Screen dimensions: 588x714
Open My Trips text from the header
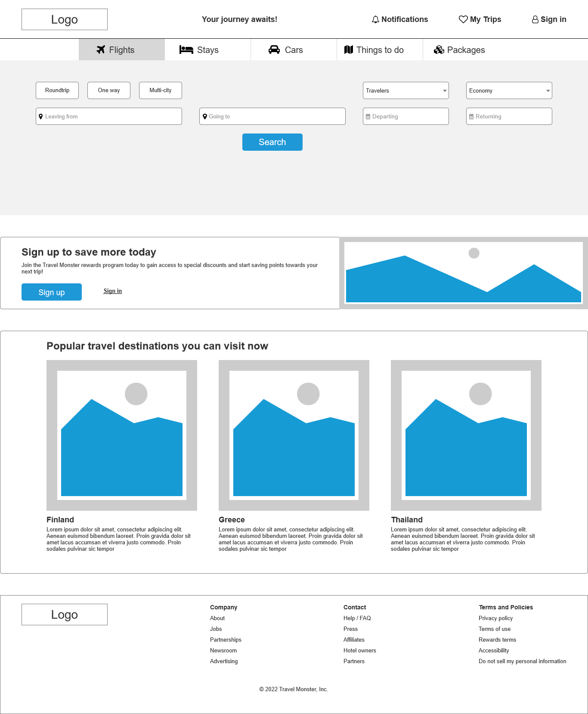486,19
